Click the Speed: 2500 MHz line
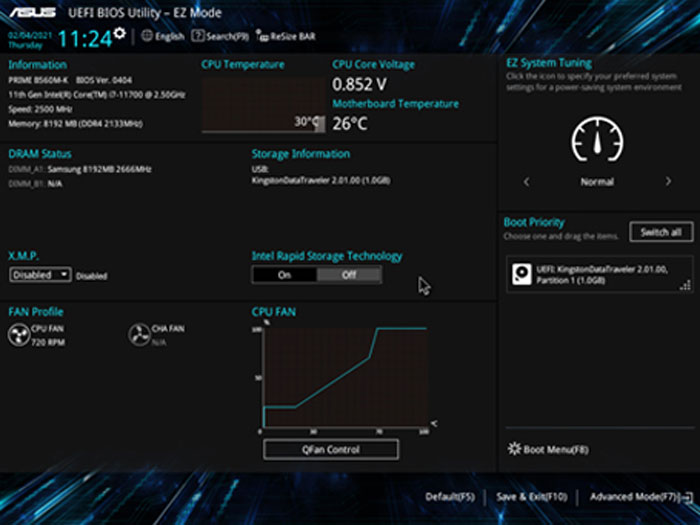Viewport: 700px width, 525px height. 40,109
